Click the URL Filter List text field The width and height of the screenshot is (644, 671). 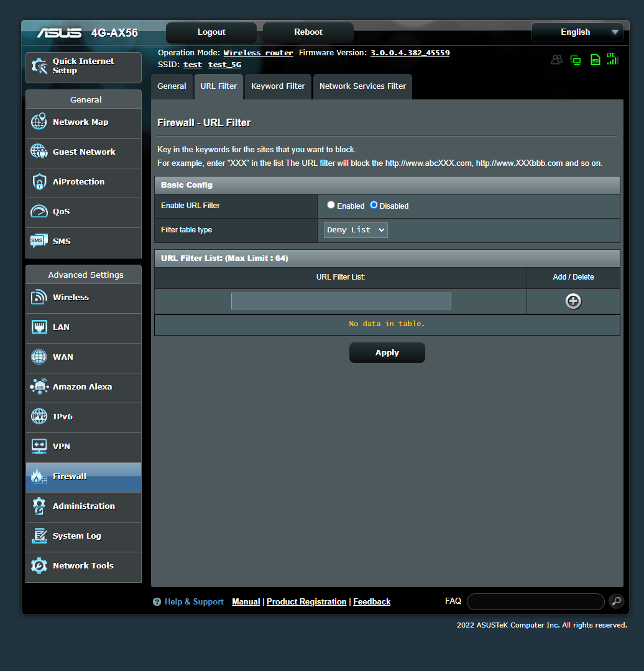(341, 301)
